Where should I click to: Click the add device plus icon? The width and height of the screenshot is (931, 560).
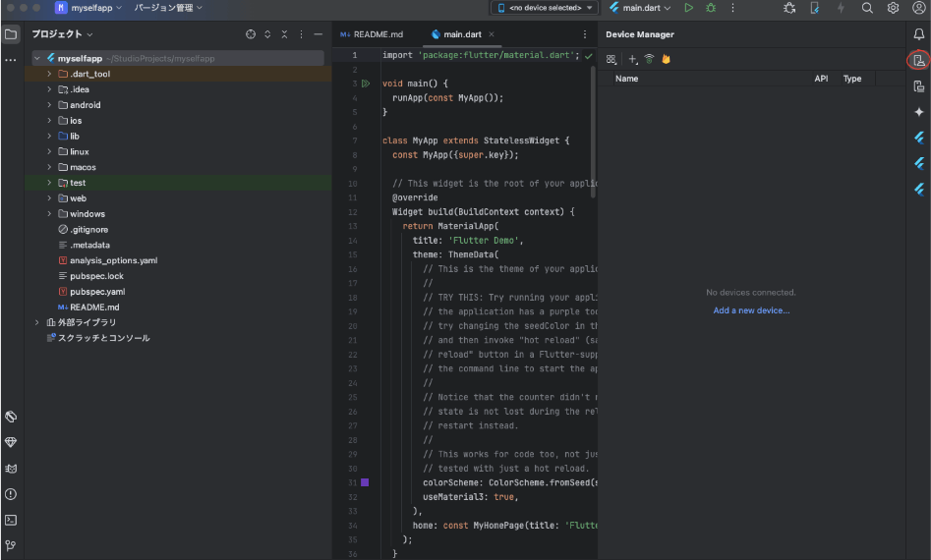coord(633,59)
